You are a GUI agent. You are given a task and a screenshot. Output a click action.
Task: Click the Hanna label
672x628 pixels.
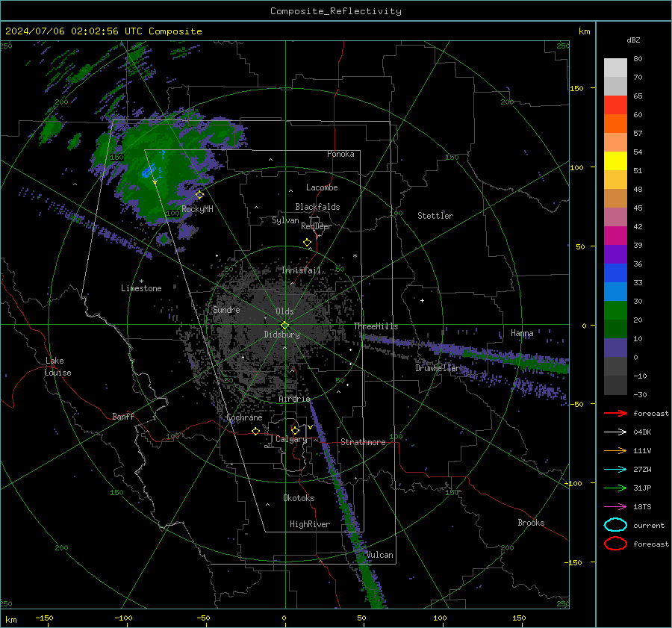point(522,333)
